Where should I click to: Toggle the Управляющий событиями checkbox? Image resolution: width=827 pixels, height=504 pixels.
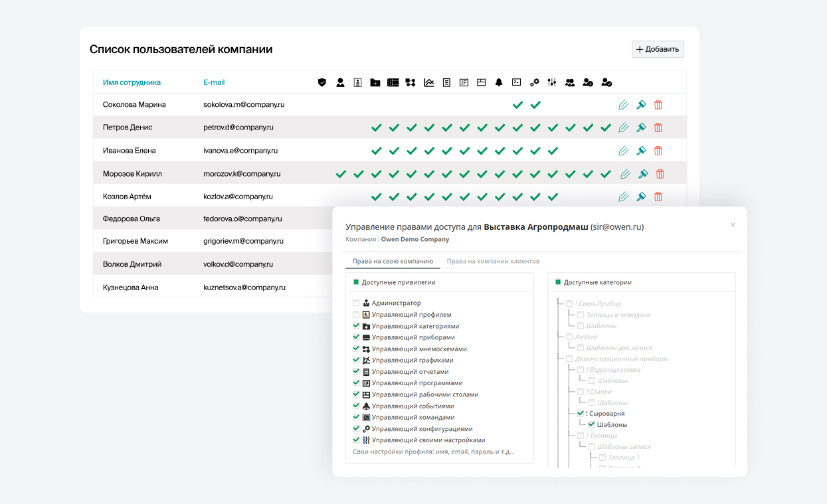click(x=356, y=406)
